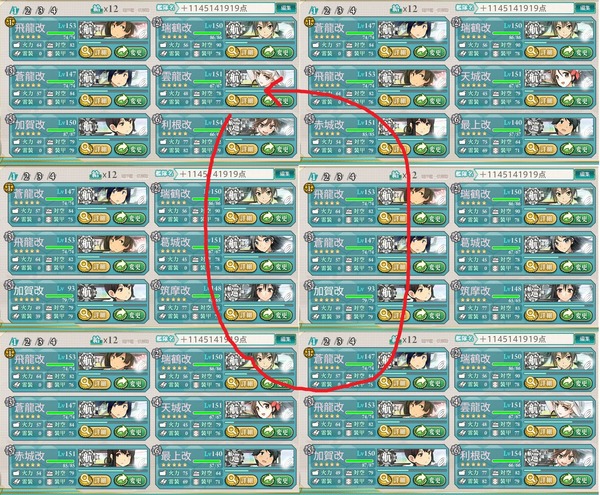Top-right panel: click the fleet name field

(527, 8)
